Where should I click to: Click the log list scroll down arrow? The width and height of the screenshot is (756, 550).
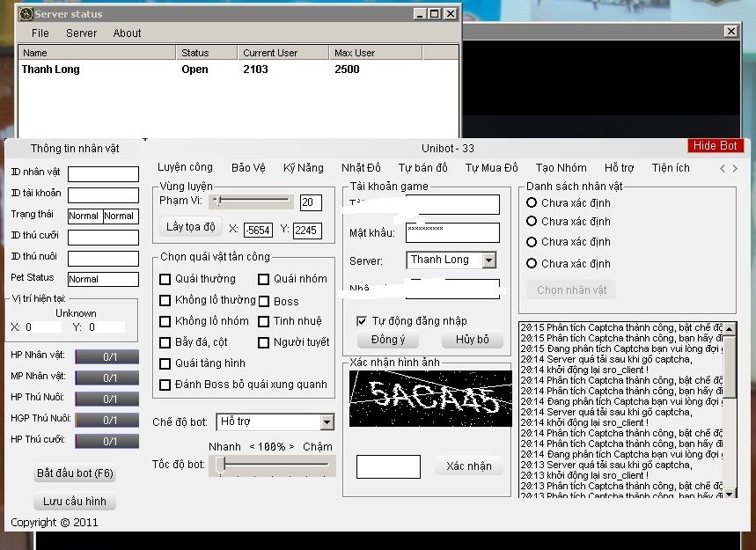(x=730, y=493)
